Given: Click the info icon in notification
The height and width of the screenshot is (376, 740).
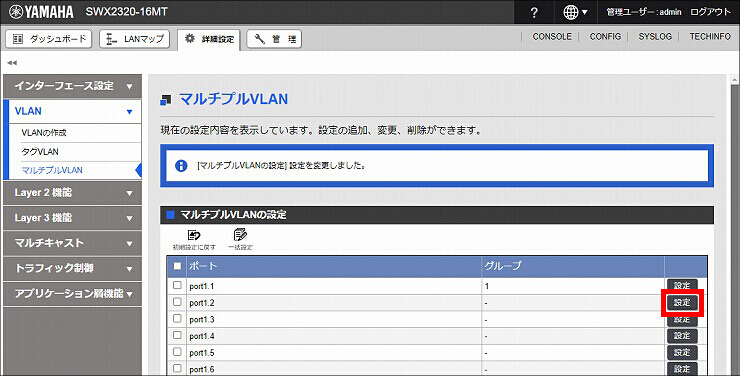Looking at the screenshot, I should click(x=181, y=166).
